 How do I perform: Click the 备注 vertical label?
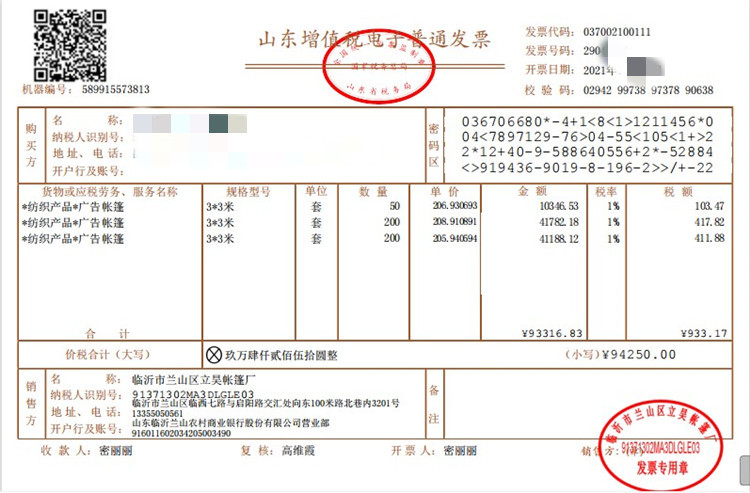point(434,405)
